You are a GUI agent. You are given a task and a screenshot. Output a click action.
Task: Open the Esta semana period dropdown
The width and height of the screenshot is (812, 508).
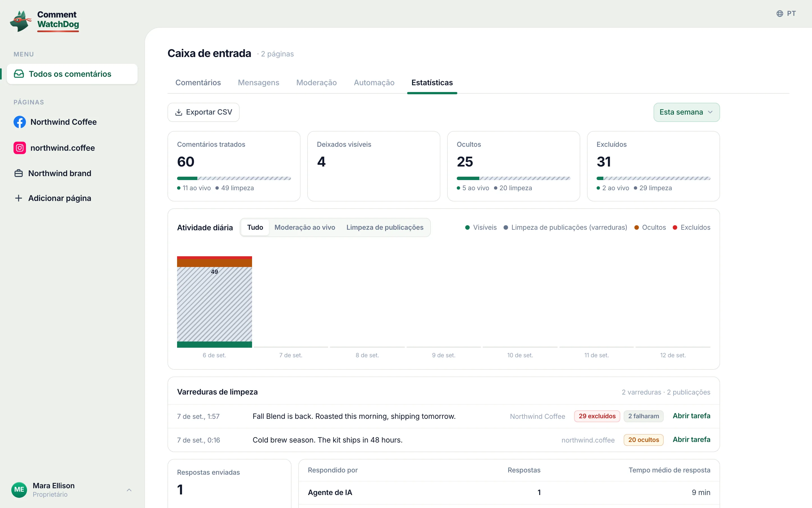[687, 112]
